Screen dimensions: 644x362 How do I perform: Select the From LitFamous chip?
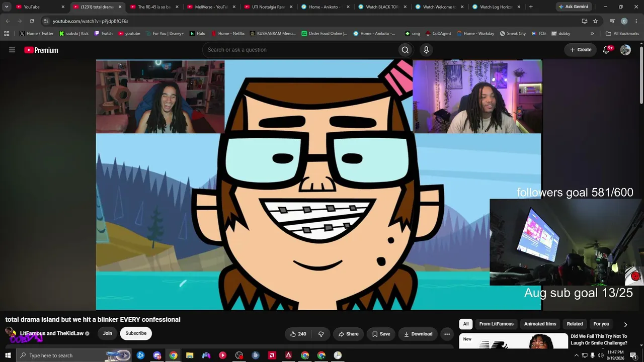[x=497, y=324]
